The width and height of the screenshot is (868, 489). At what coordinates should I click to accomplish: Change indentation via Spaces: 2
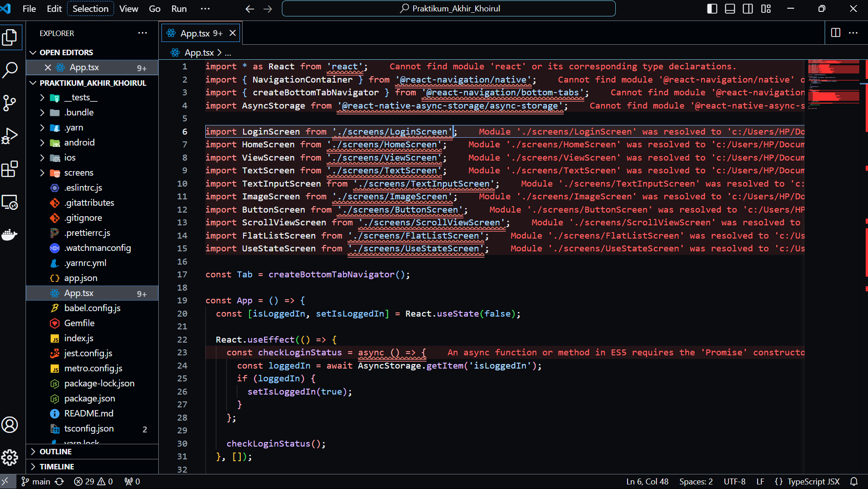coord(696,481)
